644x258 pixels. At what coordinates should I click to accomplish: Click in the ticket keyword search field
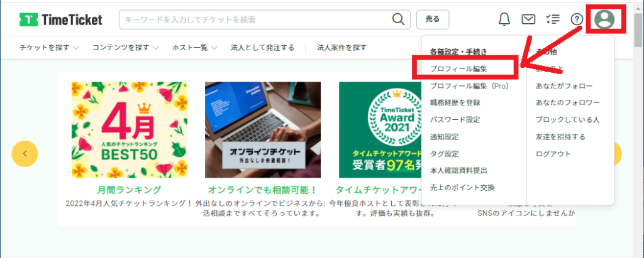255,19
